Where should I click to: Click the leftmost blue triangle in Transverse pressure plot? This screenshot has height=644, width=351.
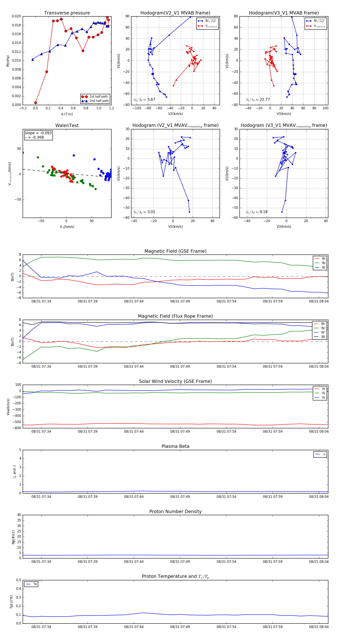[33, 60]
